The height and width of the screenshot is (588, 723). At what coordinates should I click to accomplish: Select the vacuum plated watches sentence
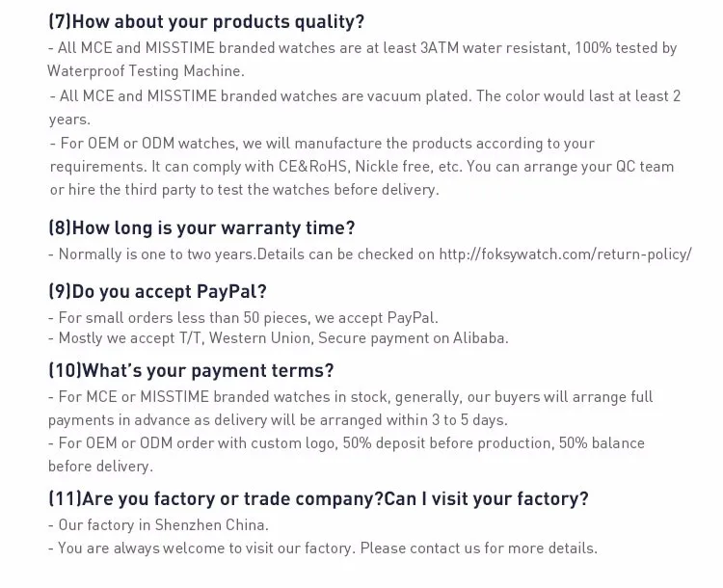[x=364, y=96]
